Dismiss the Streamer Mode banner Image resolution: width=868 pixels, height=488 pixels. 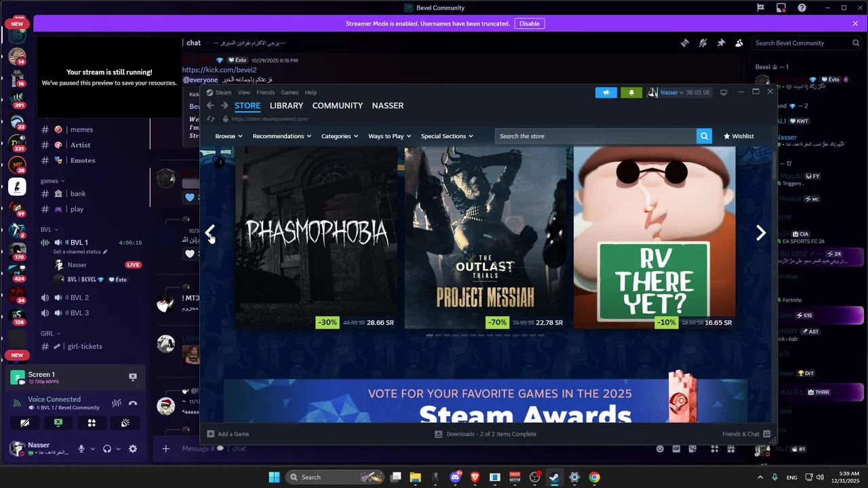pyautogui.click(x=855, y=23)
